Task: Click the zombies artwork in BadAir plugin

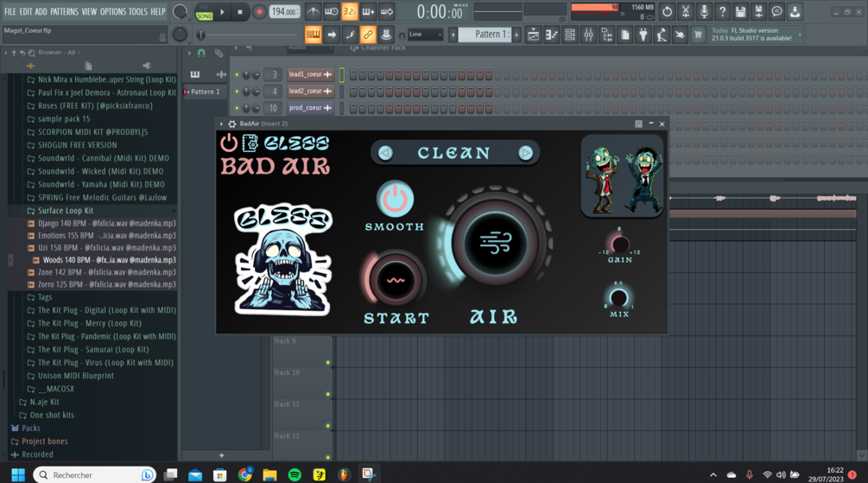Action: click(x=622, y=176)
